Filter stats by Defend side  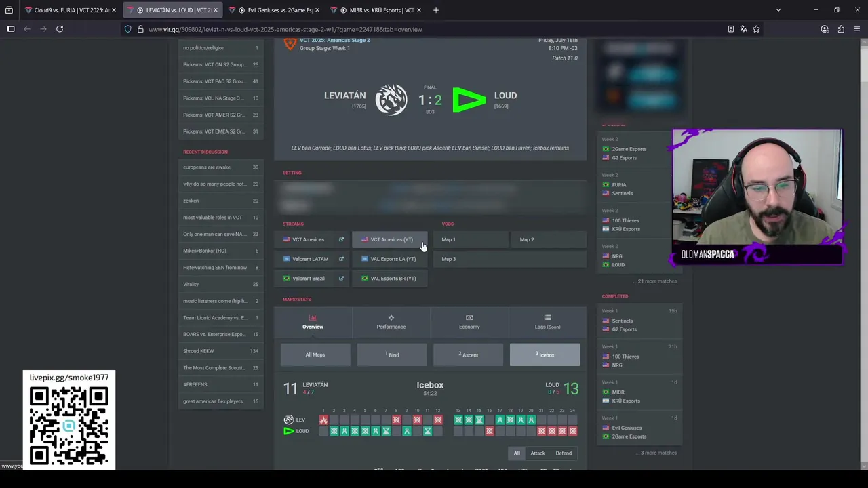pyautogui.click(x=564, y=453)
